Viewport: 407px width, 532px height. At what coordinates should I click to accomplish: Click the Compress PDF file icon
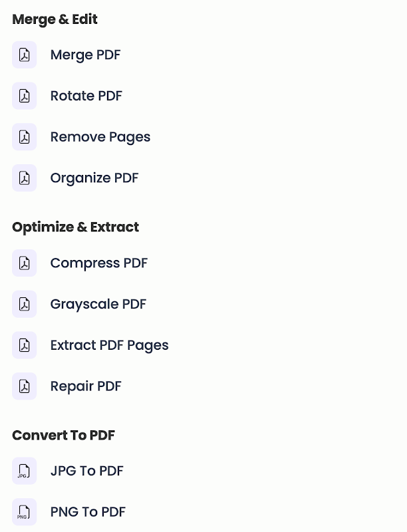pyautogui.click(x=25, y=263)
